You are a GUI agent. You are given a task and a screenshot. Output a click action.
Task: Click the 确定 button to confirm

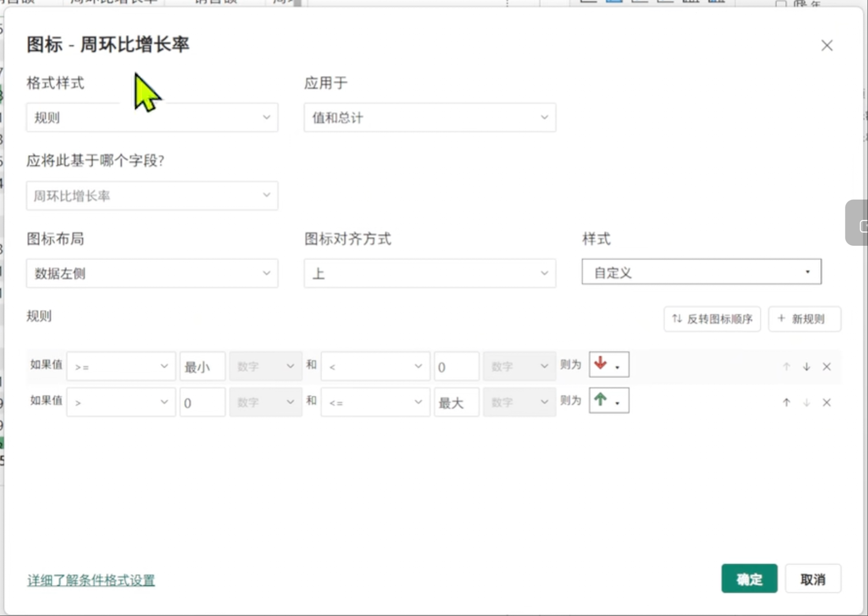coord(749,579)
